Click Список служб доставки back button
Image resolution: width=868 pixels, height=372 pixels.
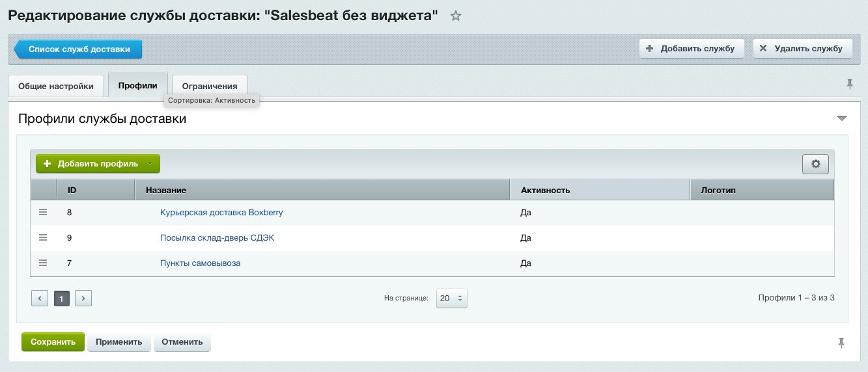click(x=78, y=49)
